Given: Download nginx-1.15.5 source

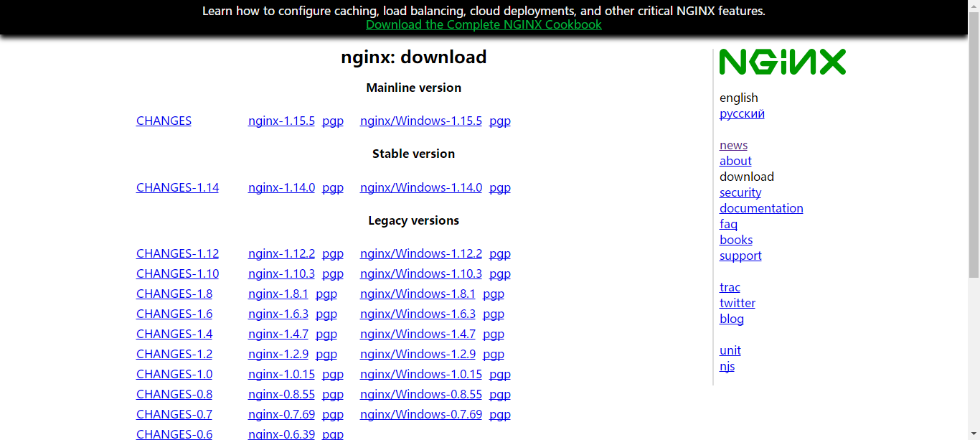Looking at the screenshot, I should click(x=281, y=121).
